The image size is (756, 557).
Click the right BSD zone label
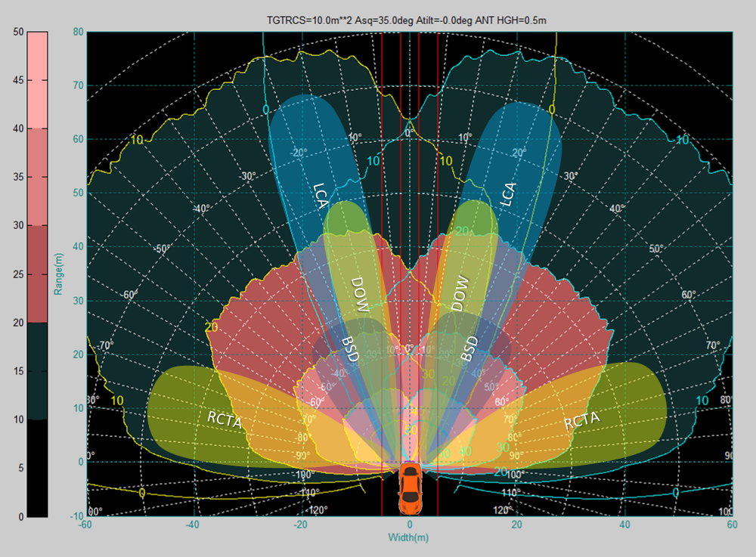(470, 347)
